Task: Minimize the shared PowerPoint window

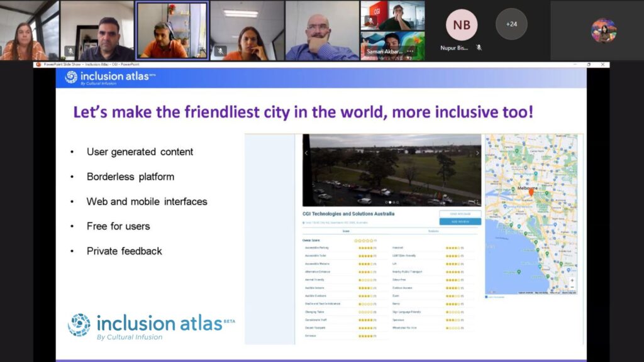Action: pyautogui.click(x=575, y=65)
